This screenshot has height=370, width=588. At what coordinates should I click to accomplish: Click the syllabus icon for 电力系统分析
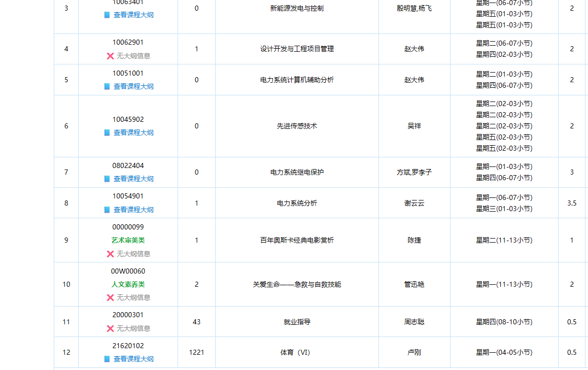click(x=108, y=210)
